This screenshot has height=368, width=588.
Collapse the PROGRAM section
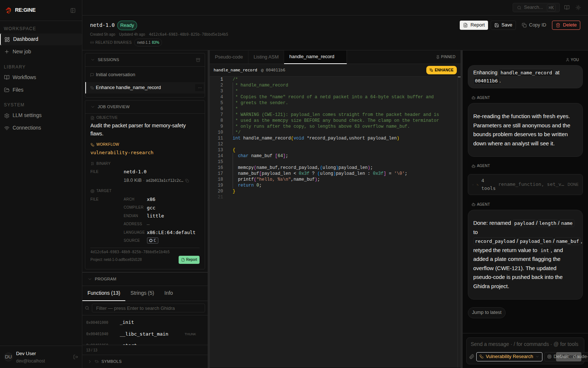coord(90,279)
